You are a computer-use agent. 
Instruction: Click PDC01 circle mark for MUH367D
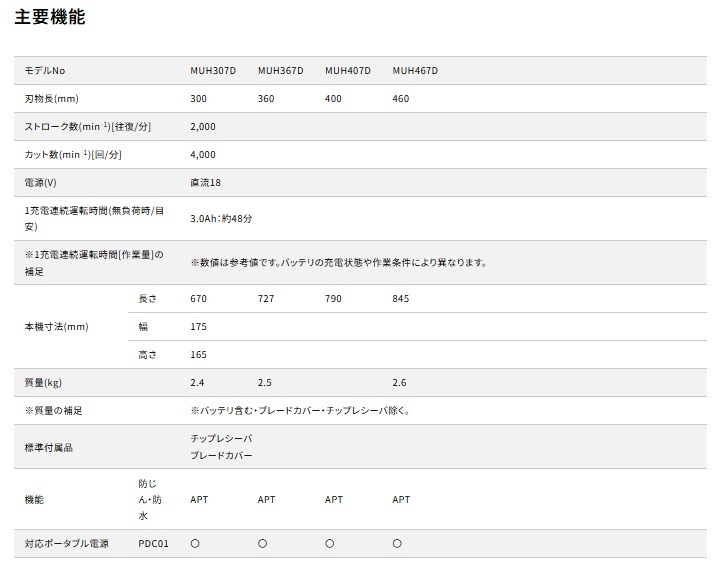tap(262, 543)
